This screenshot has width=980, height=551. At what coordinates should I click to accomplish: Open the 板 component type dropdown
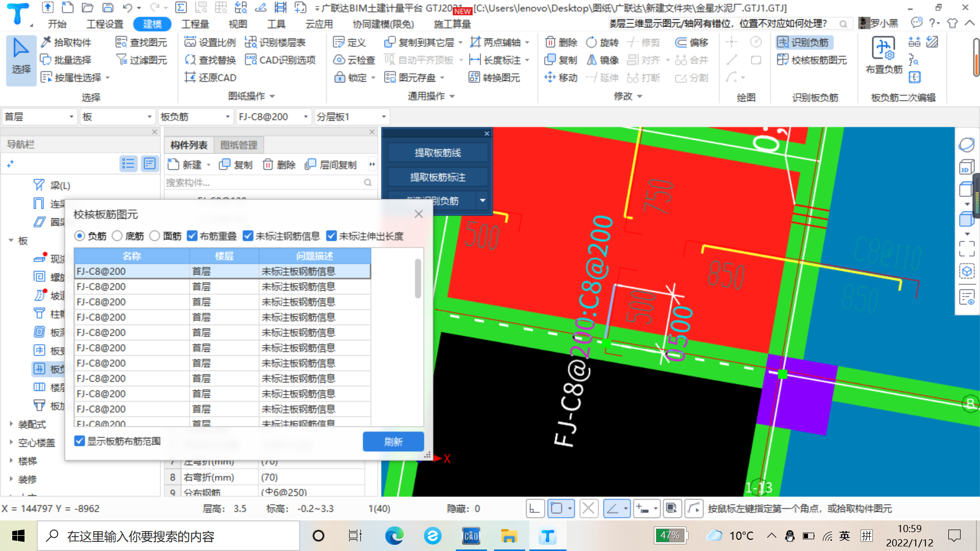point(117,117)
